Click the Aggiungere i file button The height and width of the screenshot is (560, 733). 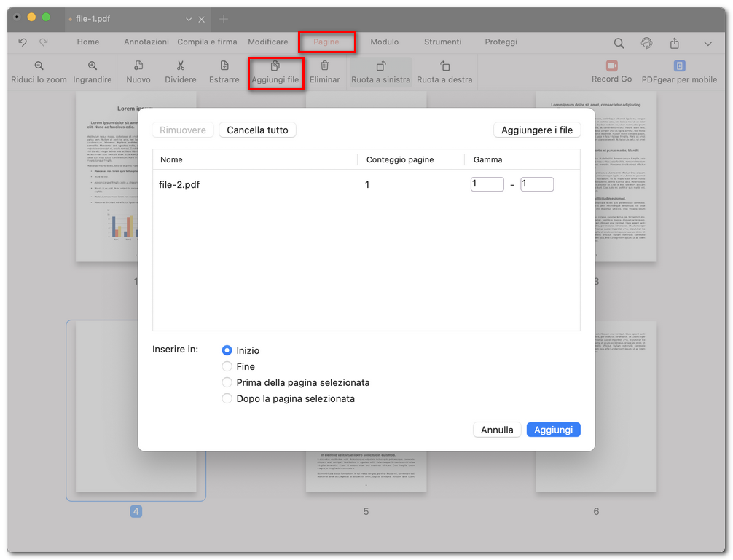coord(537,130)
